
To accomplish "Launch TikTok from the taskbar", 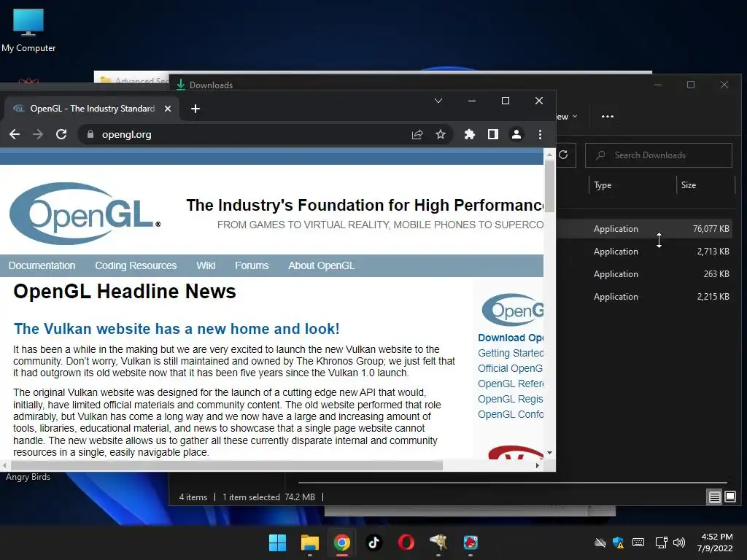I will pos(374,542).
